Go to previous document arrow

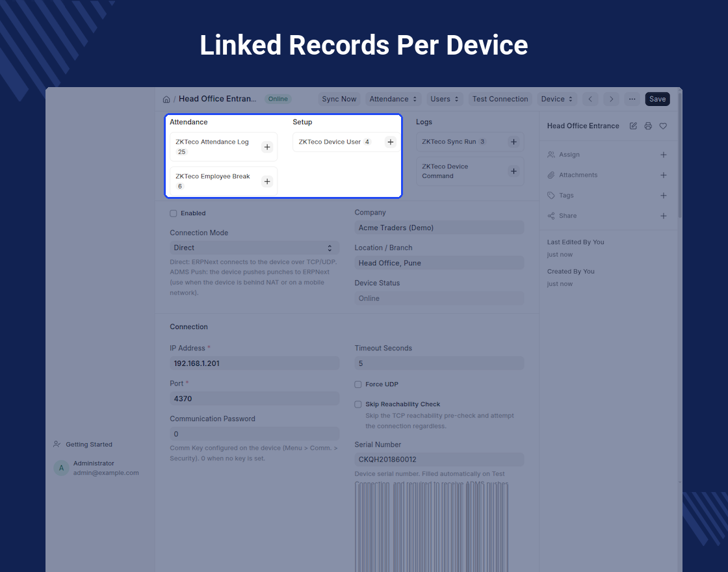(590, 99)
